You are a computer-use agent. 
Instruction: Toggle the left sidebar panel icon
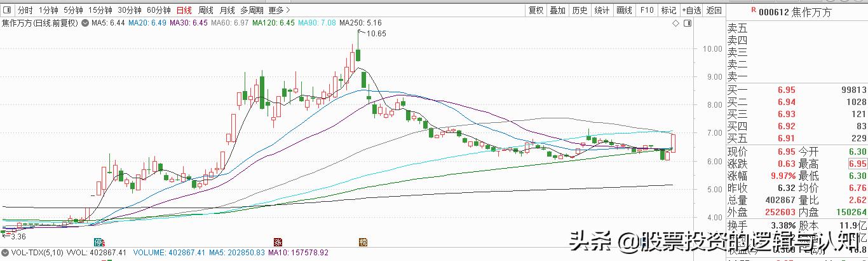point(8,10)
